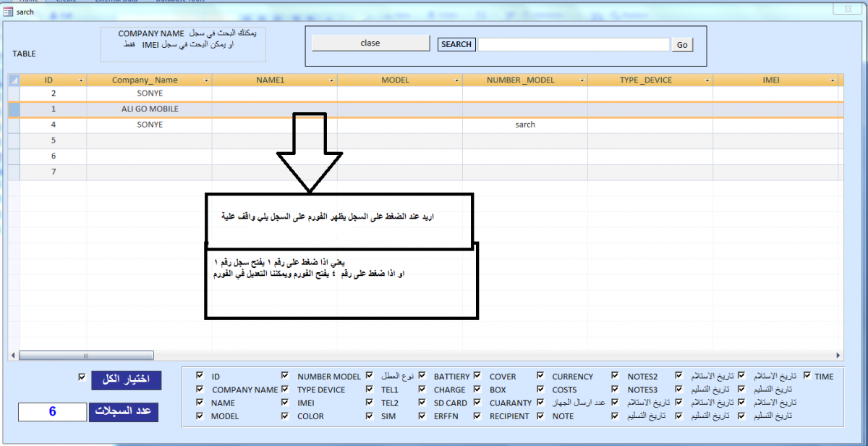
Task: Uncheck the SIM checkbox
Action: coord(370,416)
